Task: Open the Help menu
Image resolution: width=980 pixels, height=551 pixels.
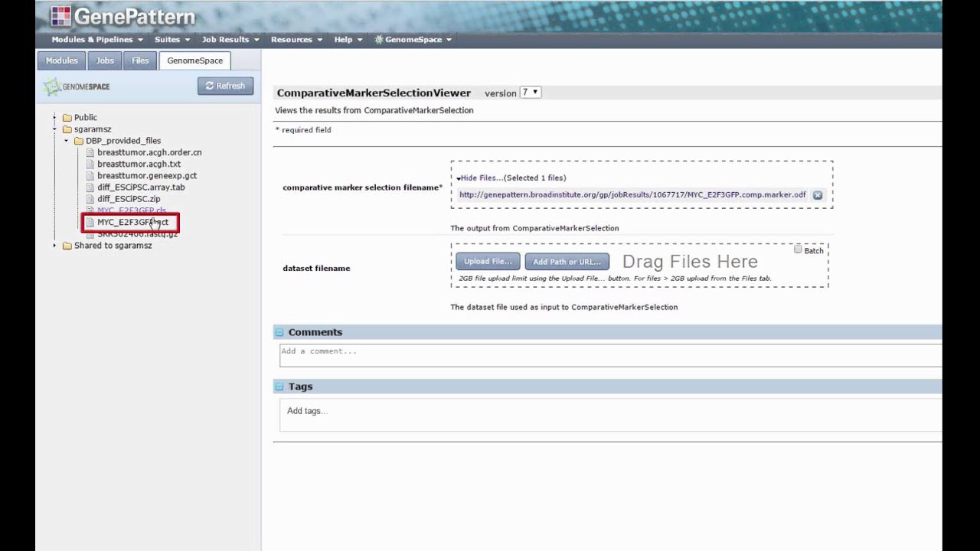Action: click(348, 40)
